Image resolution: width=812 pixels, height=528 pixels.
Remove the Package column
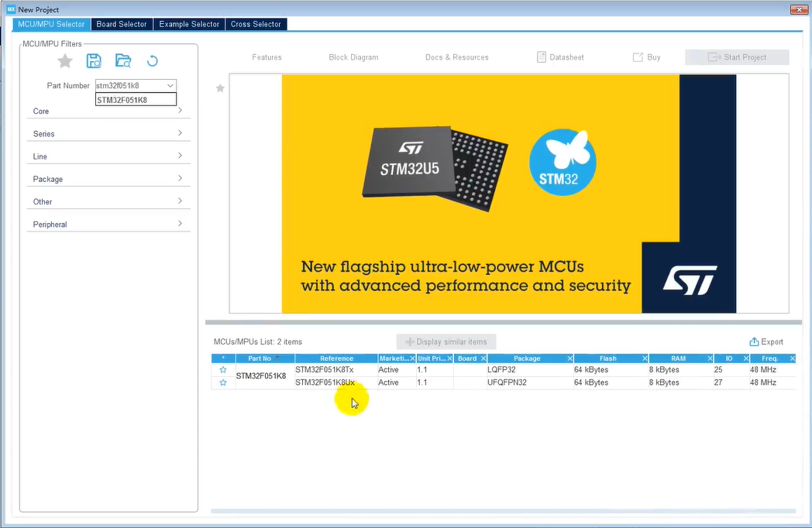pyautogui.click(x=569, y=358)
